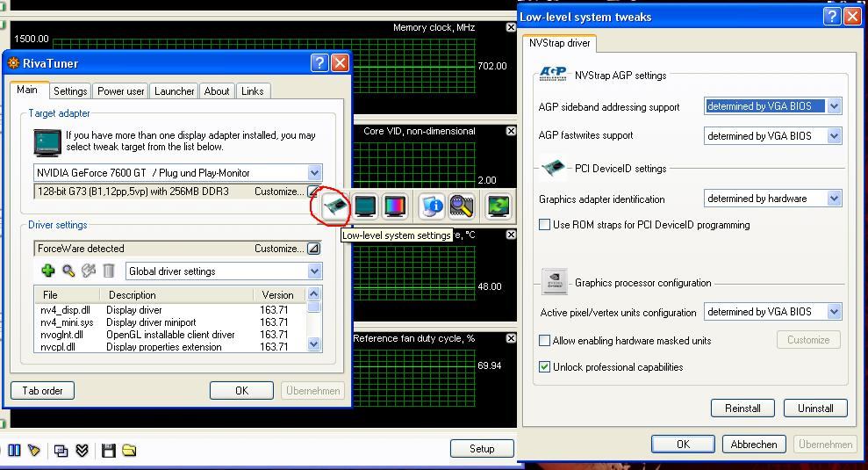This screenshot has height=470, width=868.
Task: Click the magnifier icon under ForceWare detected
Action: click(68, 271)
